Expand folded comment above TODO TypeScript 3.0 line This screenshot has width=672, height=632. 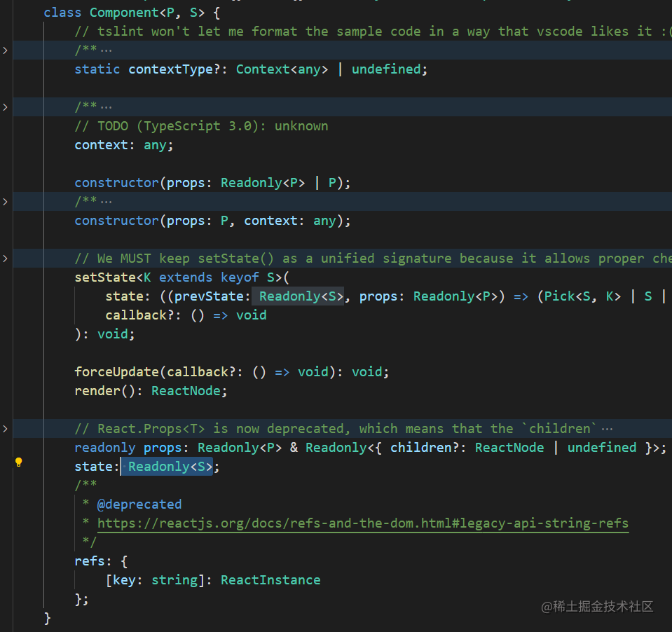[x=5, y=107]
